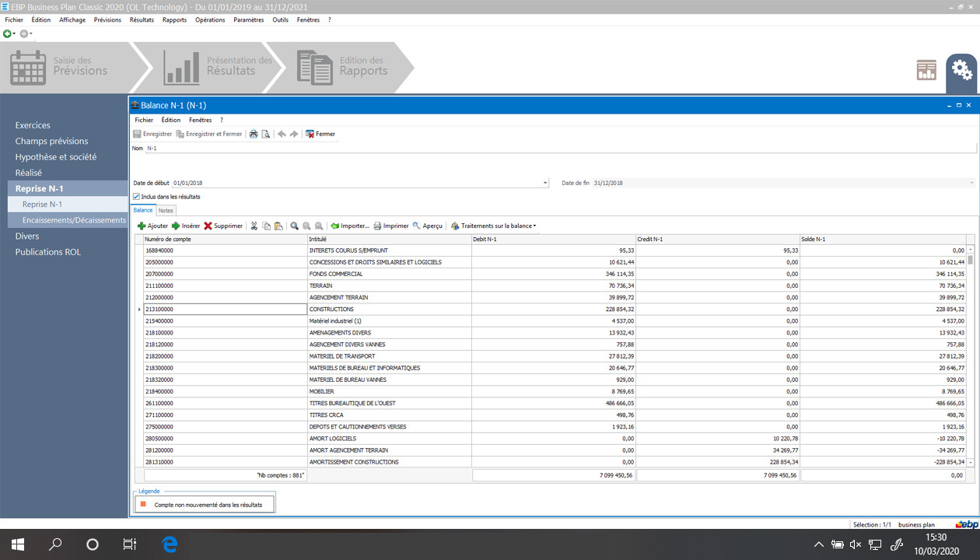Click the Nom input field
The image size is (980, 560).
tap(560, 148)
